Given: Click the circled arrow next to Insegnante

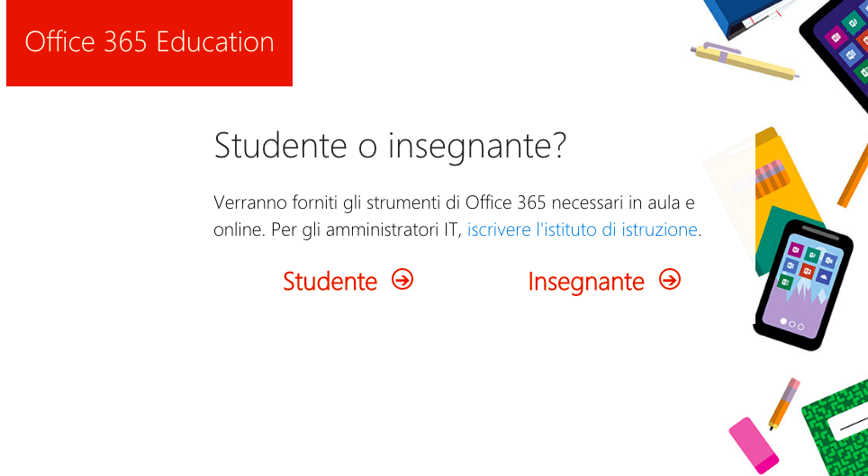Looking at the screenshot, I should [x=670, y=280].
